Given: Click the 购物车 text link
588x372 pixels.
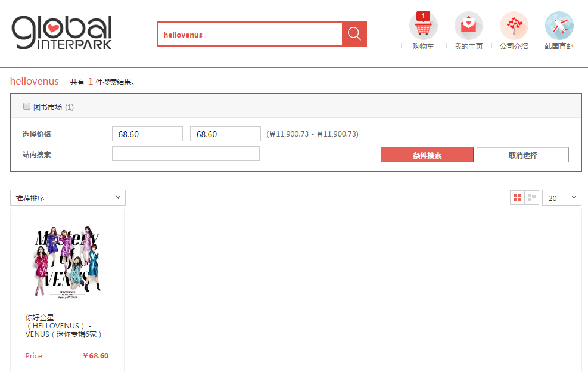Looking at the screenshot, I should (423, 46).
